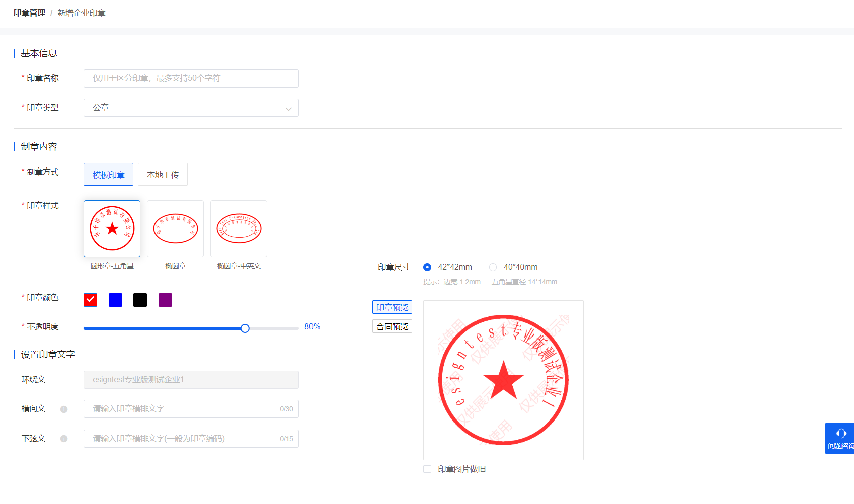Screen dimensions: 854x504
Task: Click the 80% opacity value
Action: pos(313,327)
